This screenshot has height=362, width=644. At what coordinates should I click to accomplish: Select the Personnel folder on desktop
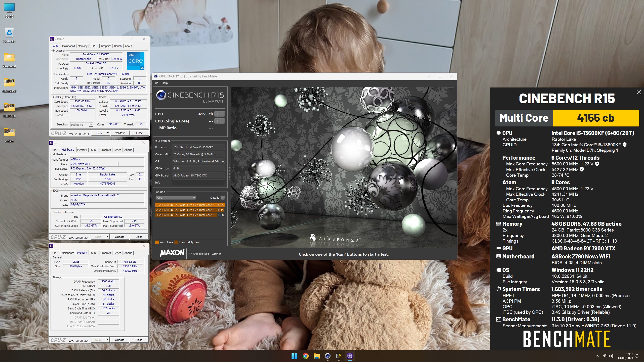click(9, 60)
